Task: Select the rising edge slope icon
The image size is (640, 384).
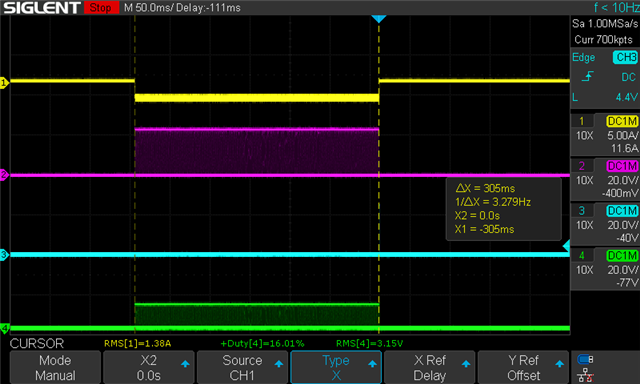Action: 587,76
